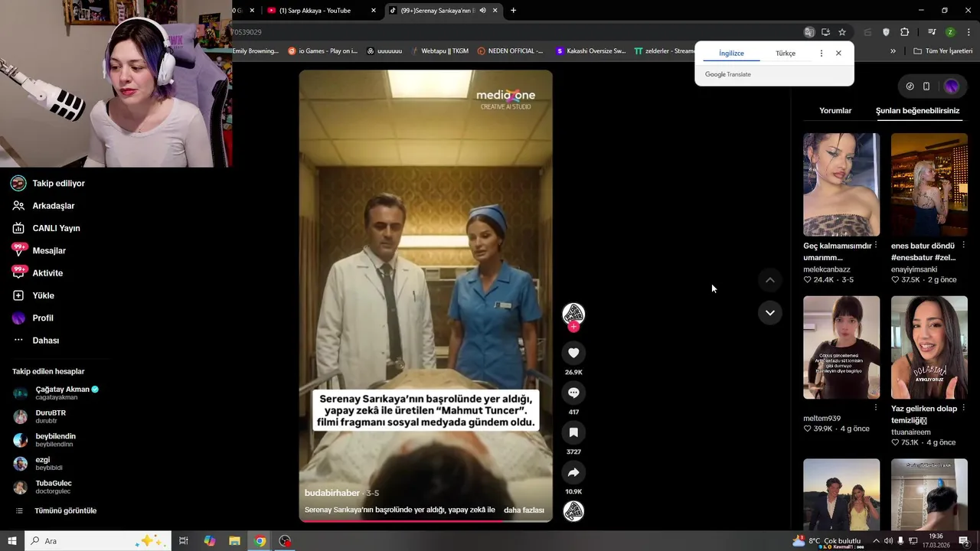The image size is (980, 551).
Task: Open the enayiyimsanki bar video thumbnail
Action: click(x=929, y=184)
